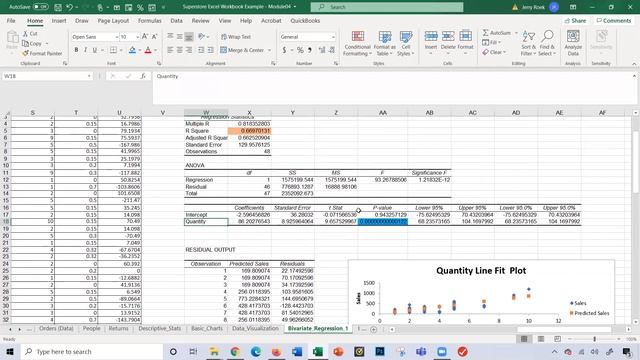
Task: Toggle the AutoSave switch off
Action: [x=40, y=7]
